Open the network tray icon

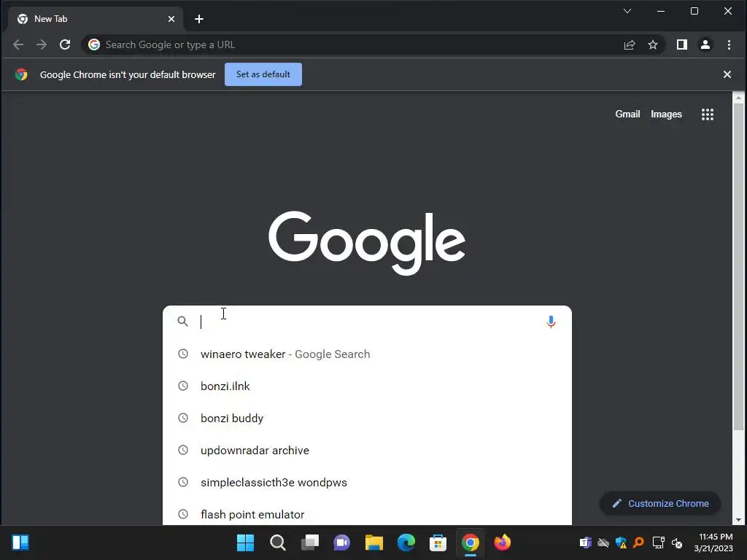click(x=658, y=542)
